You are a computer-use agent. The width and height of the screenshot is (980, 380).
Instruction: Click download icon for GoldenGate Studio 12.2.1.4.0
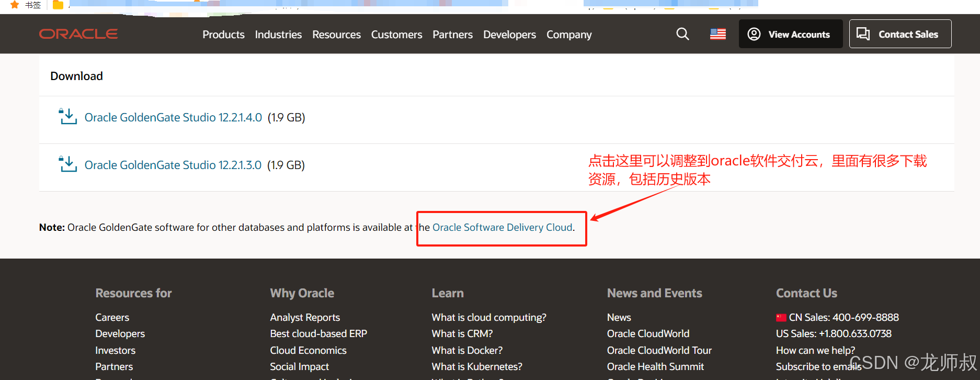(x=68, y=117)
